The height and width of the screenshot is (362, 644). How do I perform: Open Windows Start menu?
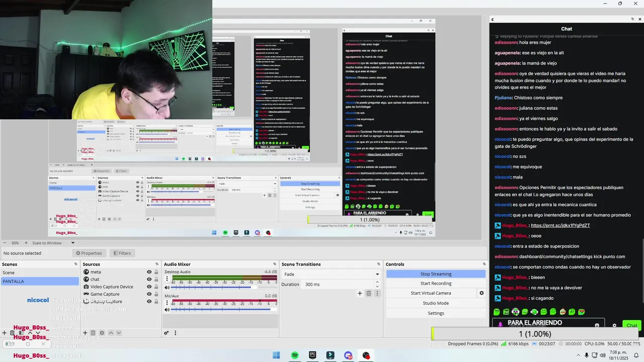coord(276,355)
